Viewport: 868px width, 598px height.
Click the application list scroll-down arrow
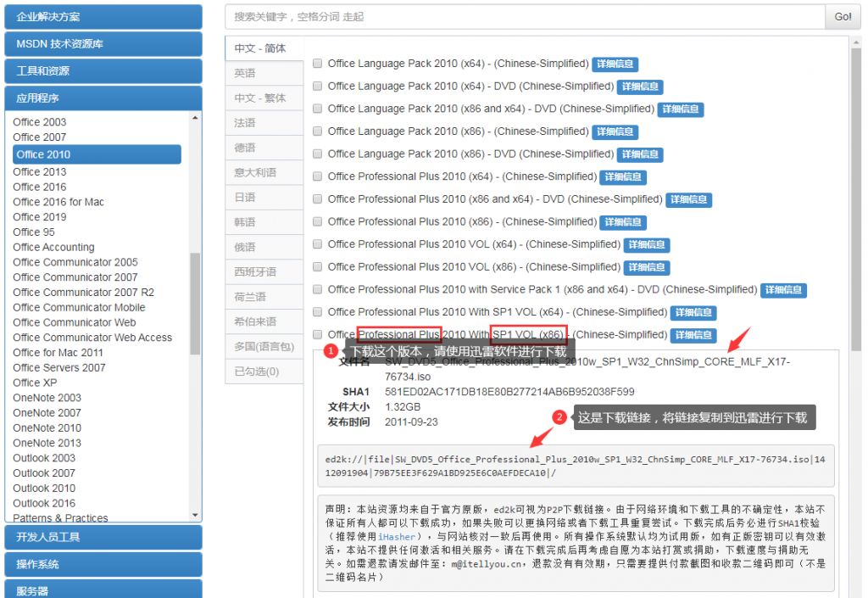(195, 515)
